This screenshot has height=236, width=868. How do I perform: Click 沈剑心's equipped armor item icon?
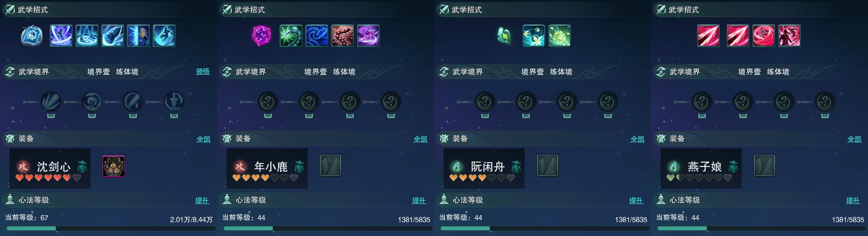pyautogui.click(x=114, y=166)
